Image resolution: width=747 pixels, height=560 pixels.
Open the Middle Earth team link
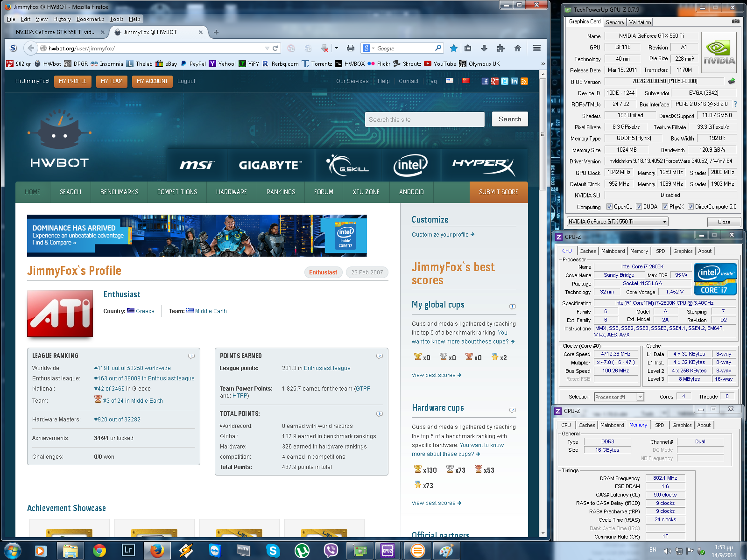pyautogui.click(x=211, y=311)
